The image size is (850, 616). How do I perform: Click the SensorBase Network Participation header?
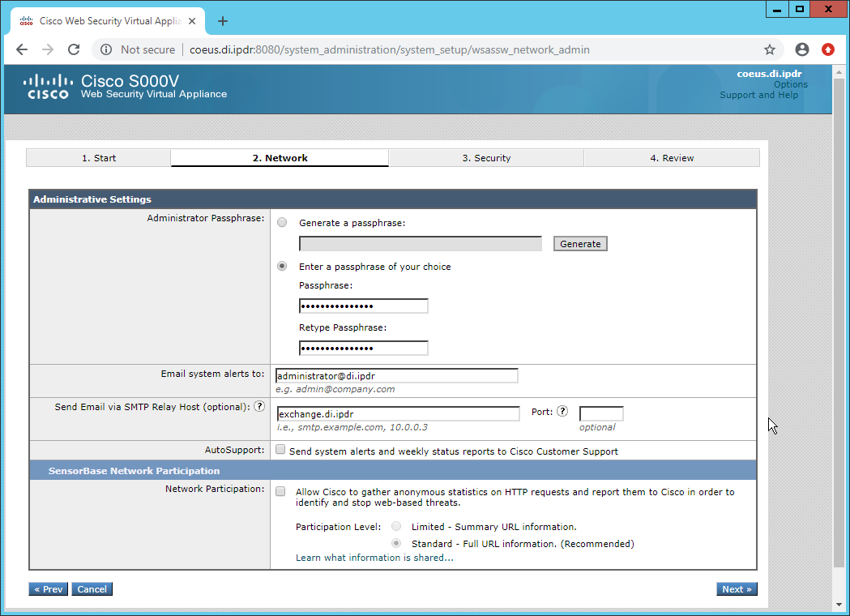pyautogui.click(x=393, y=471)
